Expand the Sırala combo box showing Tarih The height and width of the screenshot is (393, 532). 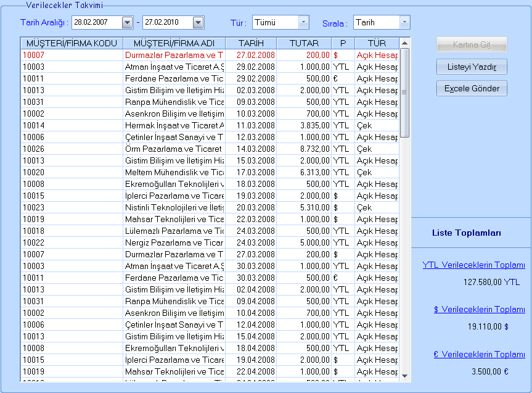click(404, 22)
